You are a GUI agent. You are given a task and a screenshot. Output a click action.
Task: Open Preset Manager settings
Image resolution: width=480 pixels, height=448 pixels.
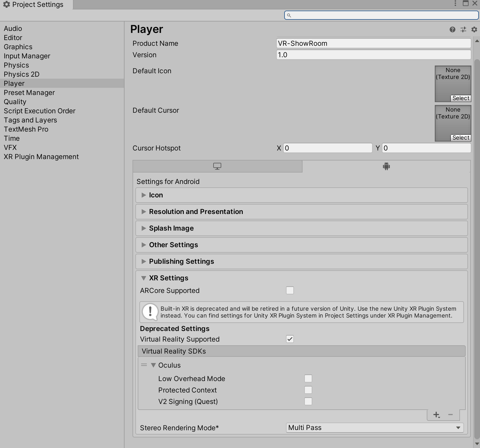(62, 93)
